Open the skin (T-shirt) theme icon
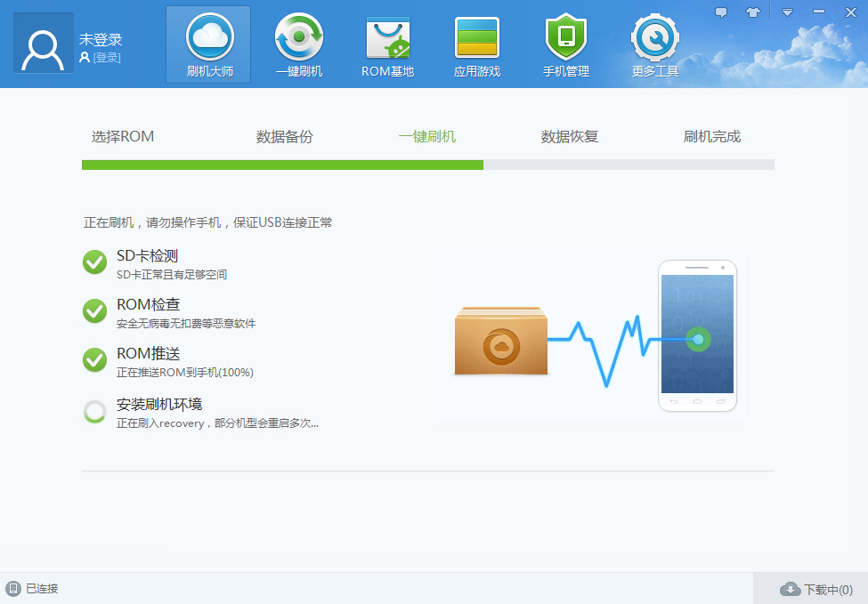This screenshot has height=604, width=868. [x=753, y=12]
